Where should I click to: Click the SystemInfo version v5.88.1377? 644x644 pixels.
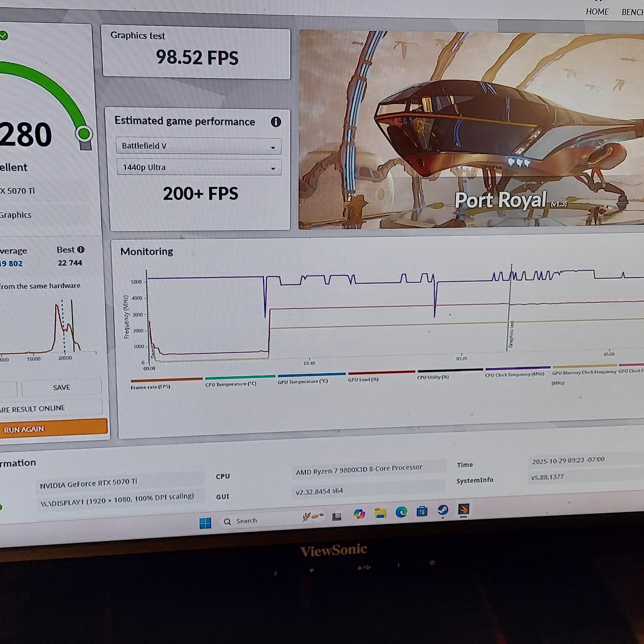point(547,477)
